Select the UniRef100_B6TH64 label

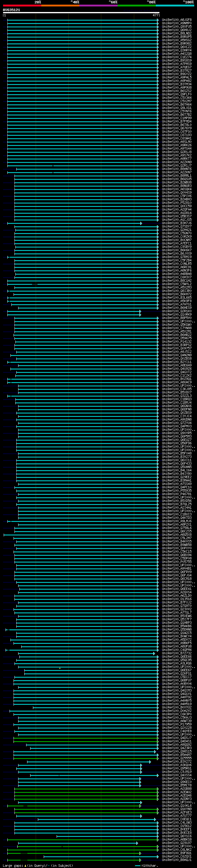pyautogui.click(x=177, y=104)
